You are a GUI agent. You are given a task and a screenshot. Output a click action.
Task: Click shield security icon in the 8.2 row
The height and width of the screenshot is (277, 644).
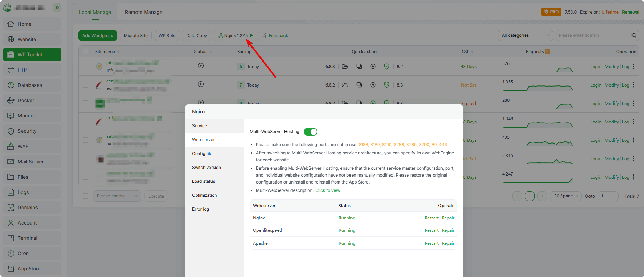click(387, 66)
